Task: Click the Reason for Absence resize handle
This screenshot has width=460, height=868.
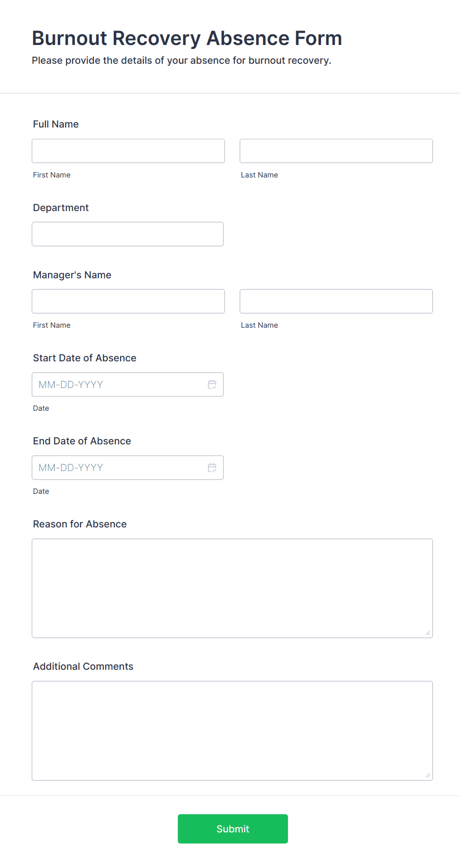Action: pos(427,633)
